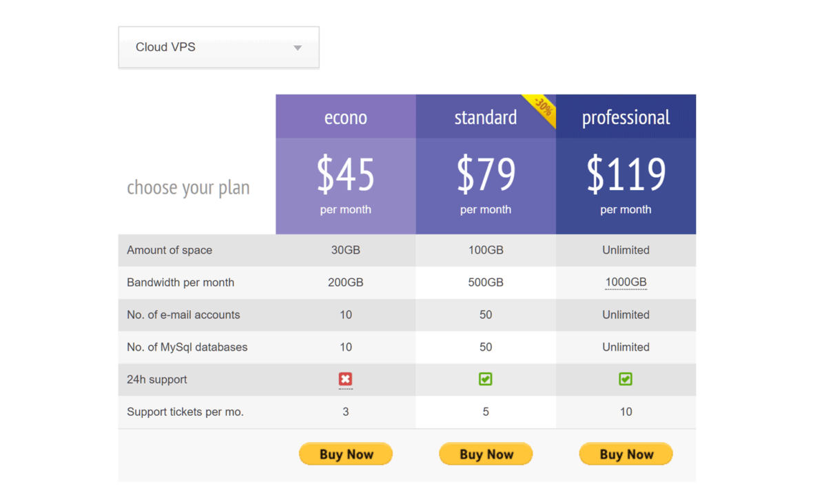Click the dropdown arrow beside Cloud VPS

pos(298,48)
